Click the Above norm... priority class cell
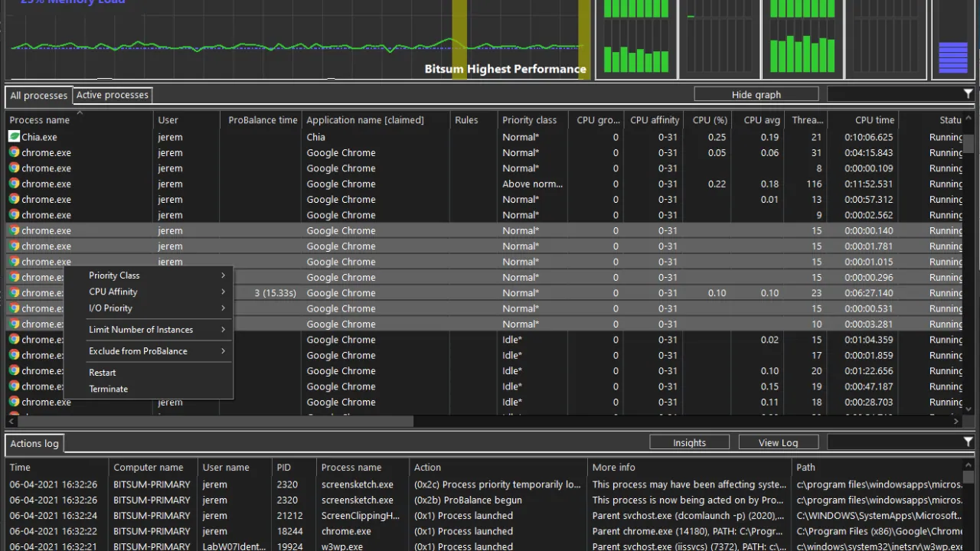Viewport: 980px width, 551px height. pyautogui.click(x=532, y=184)
